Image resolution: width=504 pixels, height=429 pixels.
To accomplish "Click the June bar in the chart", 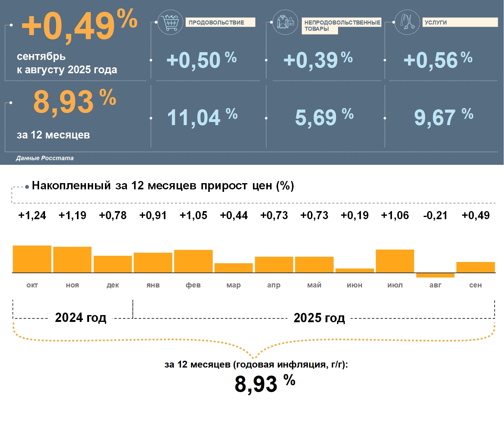I will (354, 270).
